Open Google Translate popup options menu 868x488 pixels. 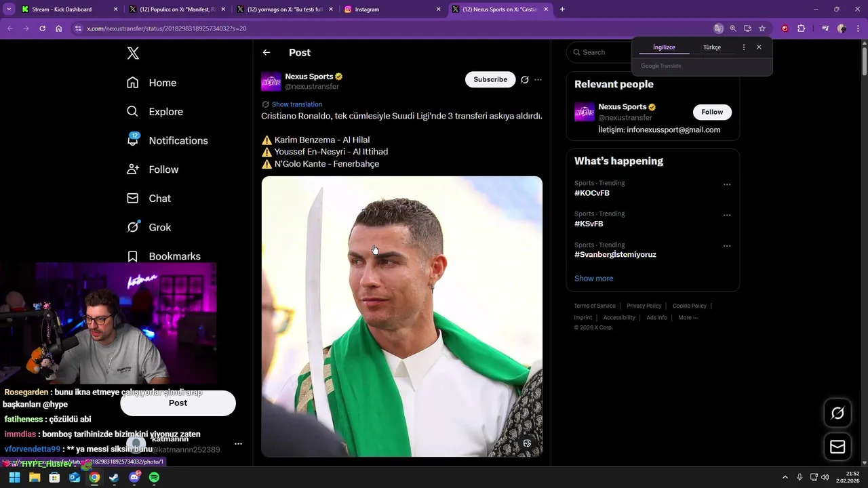point(744,47)
